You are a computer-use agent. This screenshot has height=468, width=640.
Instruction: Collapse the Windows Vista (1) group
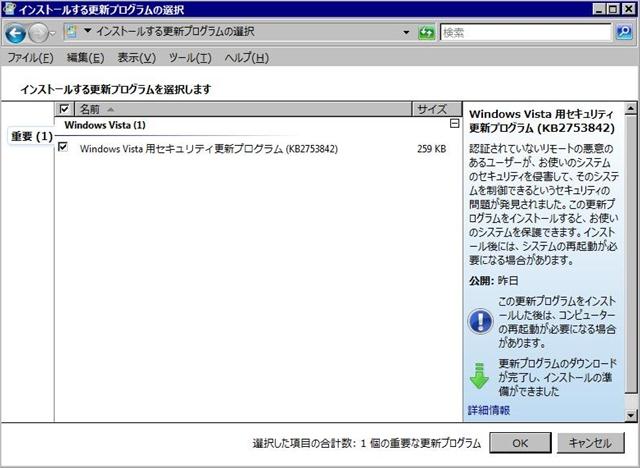(454, 123)
